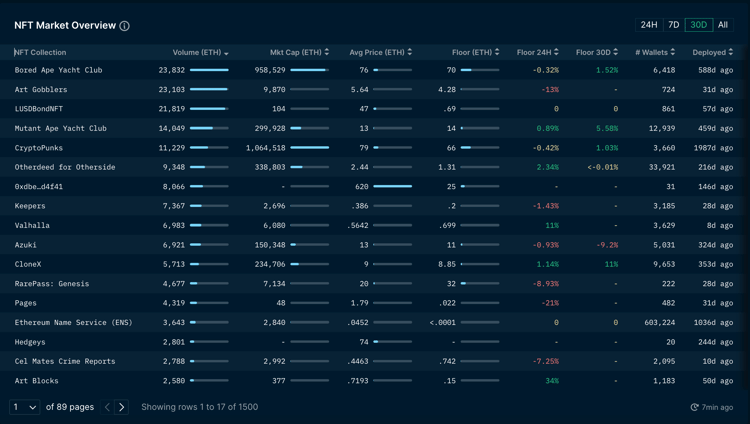Image resolution: width=750 pixels, height=424 pixels.
Task: Open Otherdeed for Otherside collection
Action: point(65,167)
